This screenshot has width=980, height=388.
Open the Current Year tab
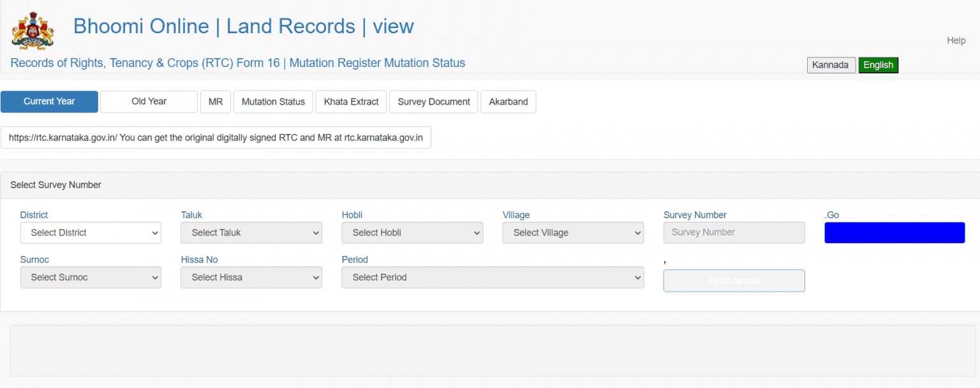pos(49,101)
